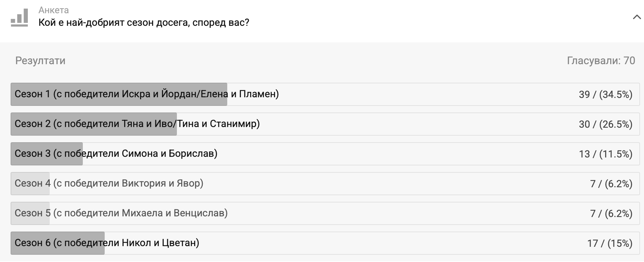Collapse the poll with the chevron arrow
Viewport: 644px width, 262px height.
pyautogui.click(x=637, y=17)
